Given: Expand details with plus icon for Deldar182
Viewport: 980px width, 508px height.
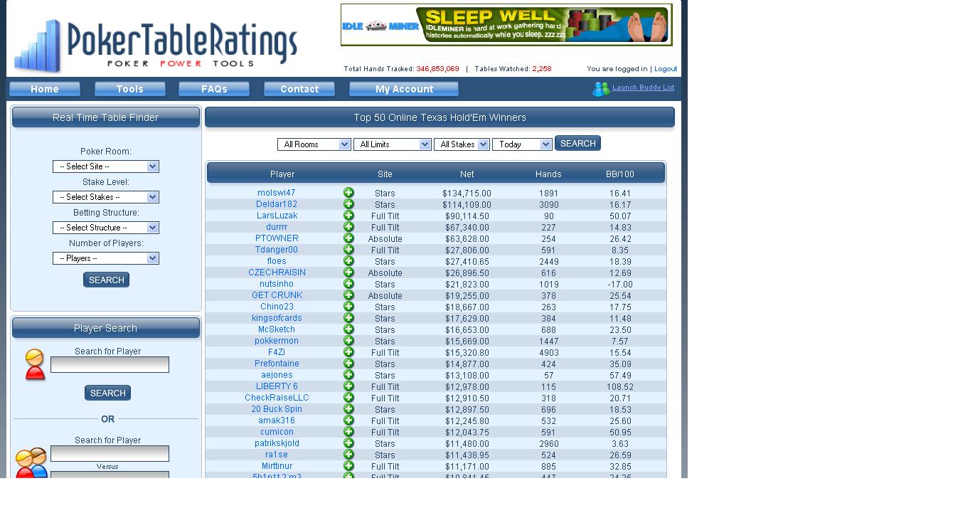Looking at the screenshot, I should [x=348, y=204].
